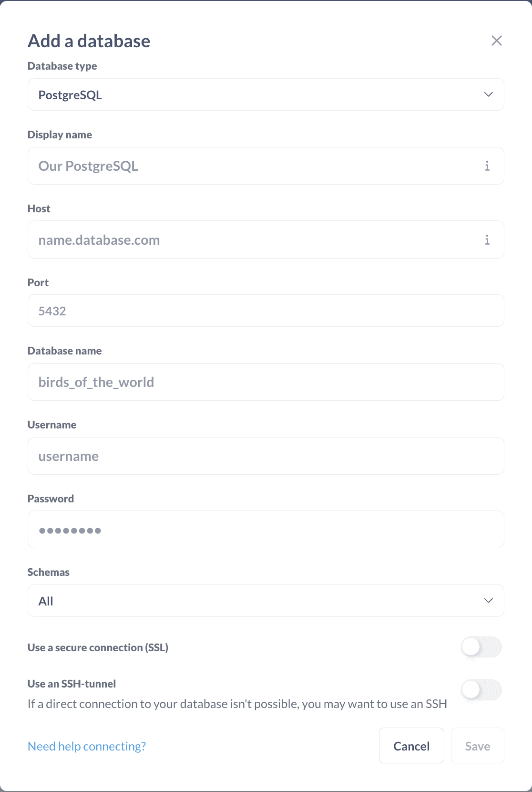Open the PostgreSQL database type dropdown
532x792 pixels.
tap(257, 94)
